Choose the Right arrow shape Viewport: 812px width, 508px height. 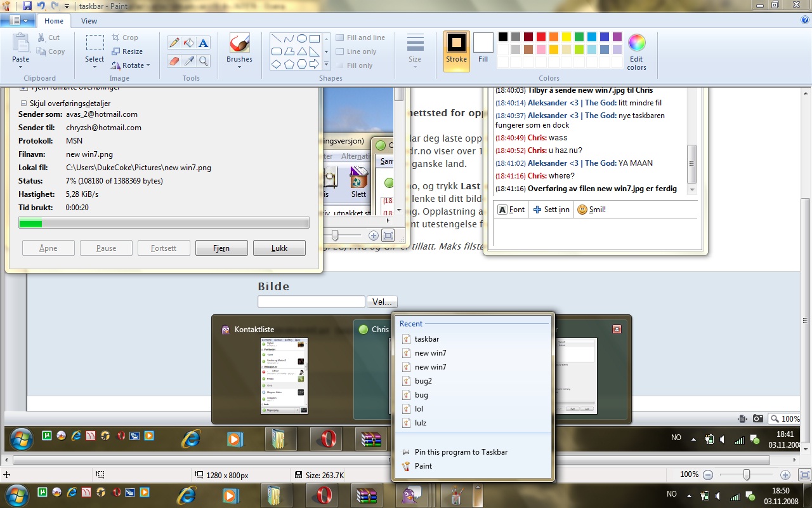(x=315, y=64)
